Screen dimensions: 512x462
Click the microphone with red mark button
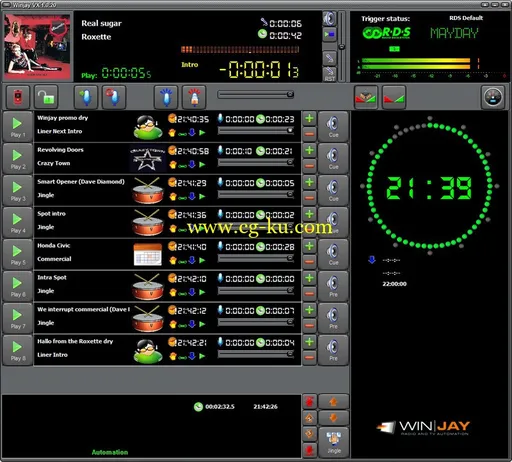pyautogui.click(x=114, y=97)
